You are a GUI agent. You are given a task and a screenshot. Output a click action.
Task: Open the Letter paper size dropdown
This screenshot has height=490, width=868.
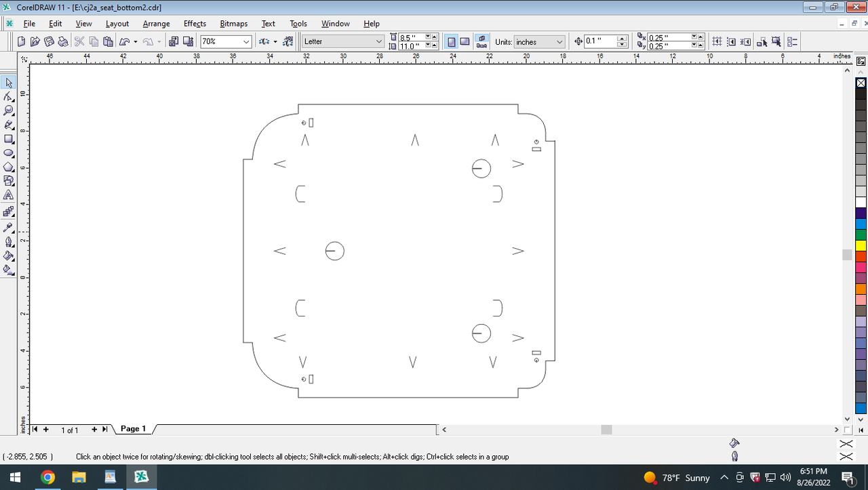[x=379, y=41]
